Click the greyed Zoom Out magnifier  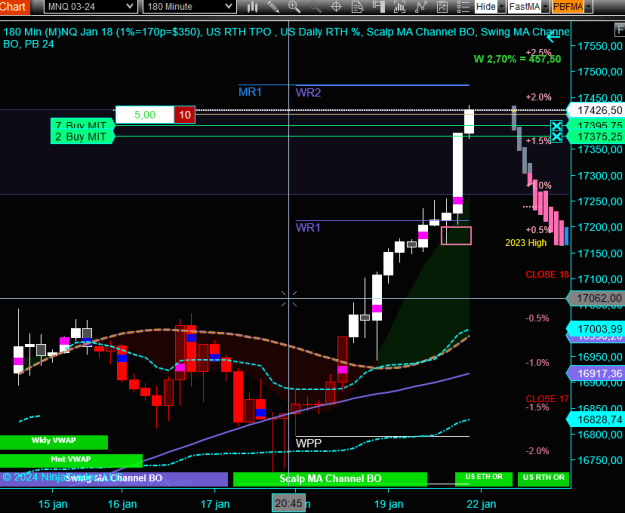pos(315,6)
